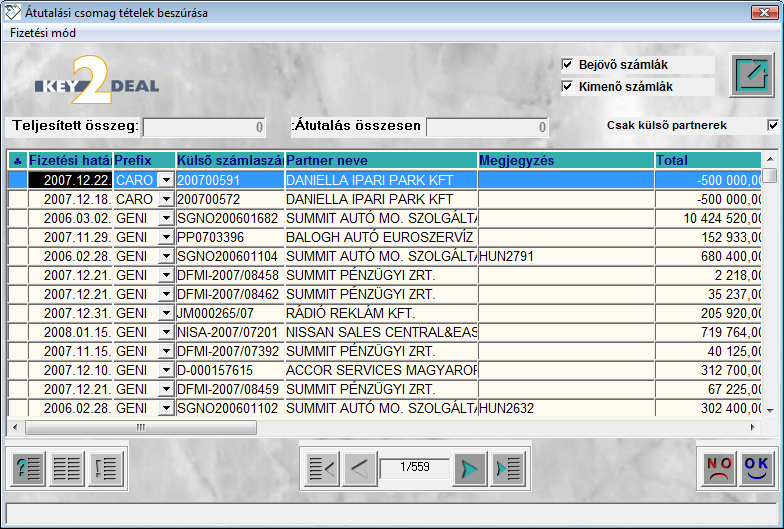Viewport: 784px width, 529px height.
Task: Open Prefix dropdown in row SGNO200601682
Action: 166,218
